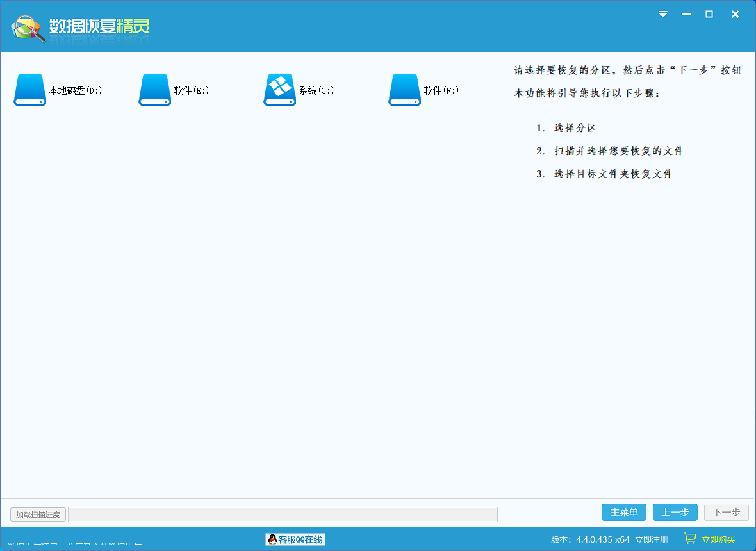Select the 本地磁盘(D:) drive icon

[29, 90]
